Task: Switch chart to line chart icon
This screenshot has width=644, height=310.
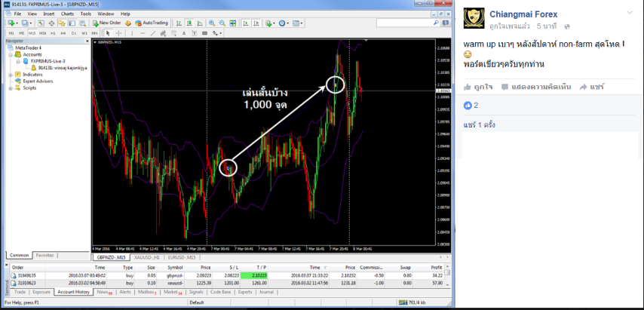Action: 200,23
